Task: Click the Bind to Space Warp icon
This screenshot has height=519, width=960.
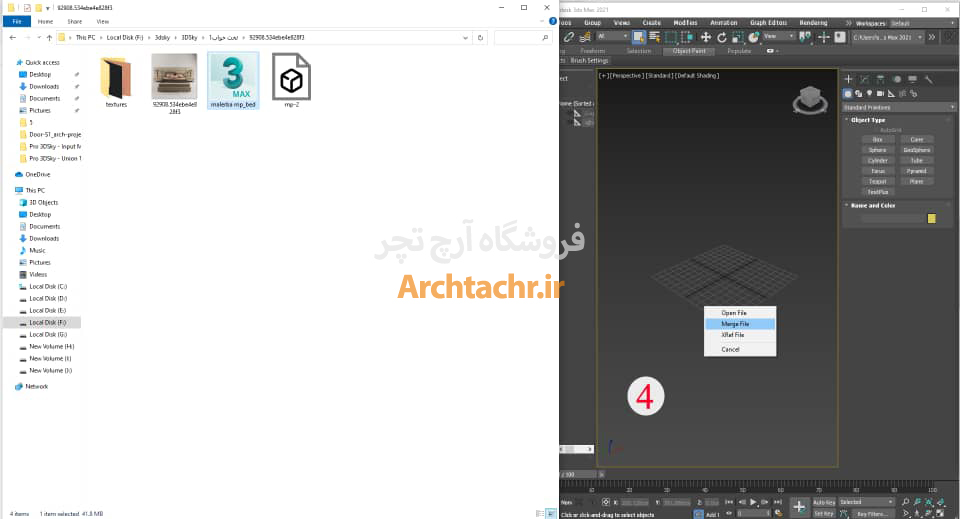Action: point(585,37)
